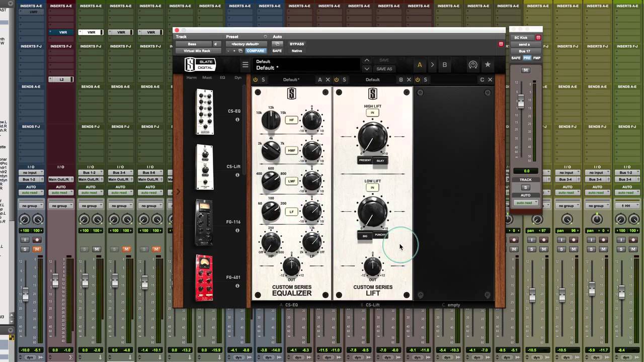Toggle power for rack slot A
Viewport: 644px width, 362px height.
pyautogui.click(x=256, y=79)
